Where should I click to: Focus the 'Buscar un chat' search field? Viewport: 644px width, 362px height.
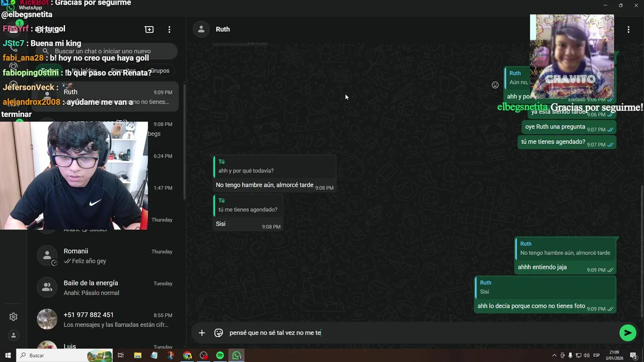[x=106, y=51]
